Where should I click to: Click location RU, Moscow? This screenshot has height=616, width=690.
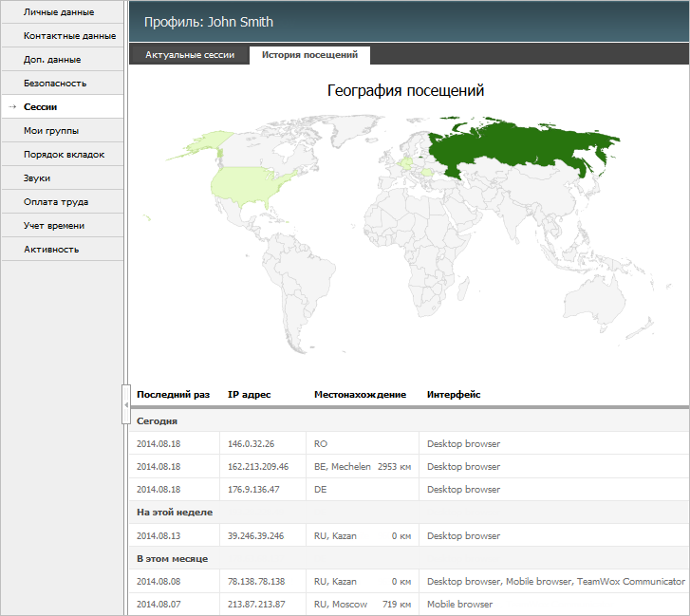pyautogui.click(x=341, y=604)
